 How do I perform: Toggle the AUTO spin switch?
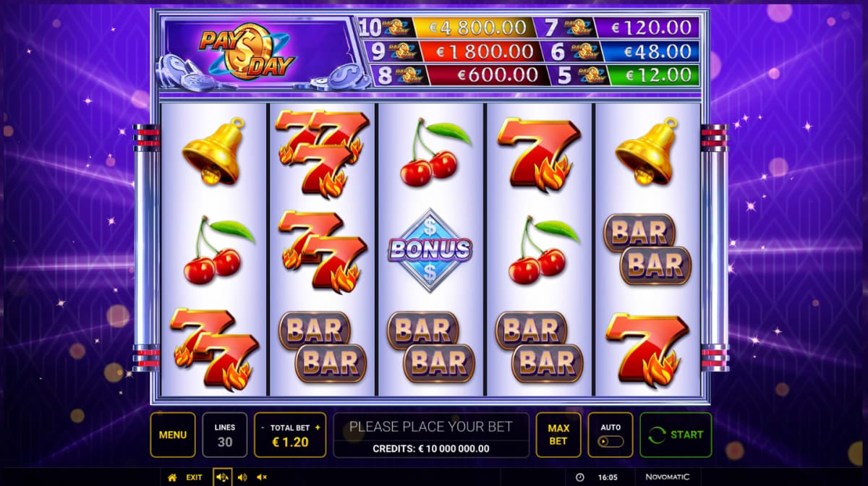coord(610,441)
